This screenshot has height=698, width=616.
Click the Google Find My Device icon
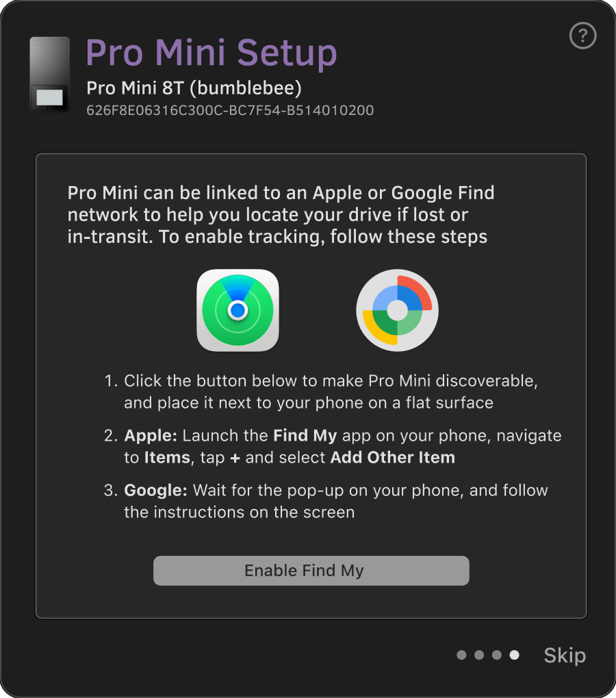[x=397, y=310]
